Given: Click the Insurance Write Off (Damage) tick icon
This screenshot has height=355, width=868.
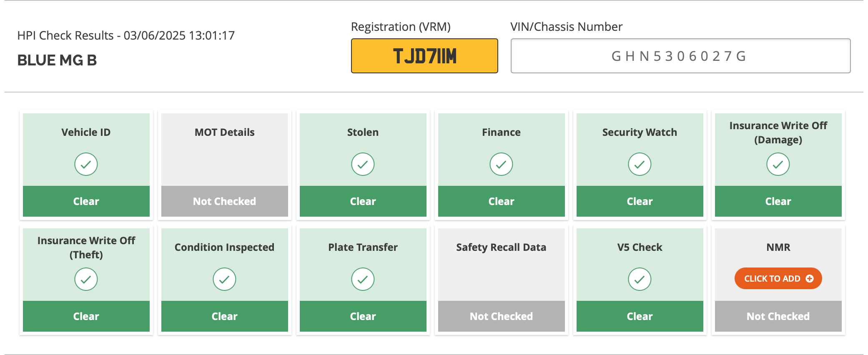Looking at the screenshot, I should click(778, 164).
